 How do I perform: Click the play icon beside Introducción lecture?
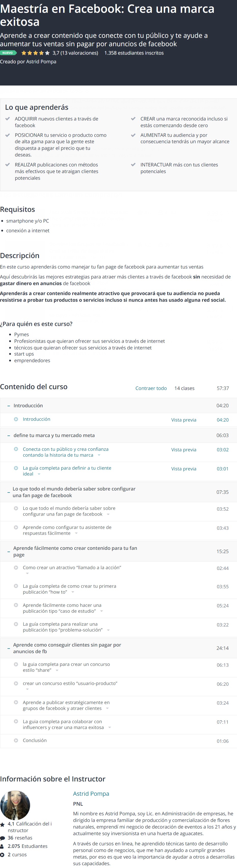pos(16,419)
